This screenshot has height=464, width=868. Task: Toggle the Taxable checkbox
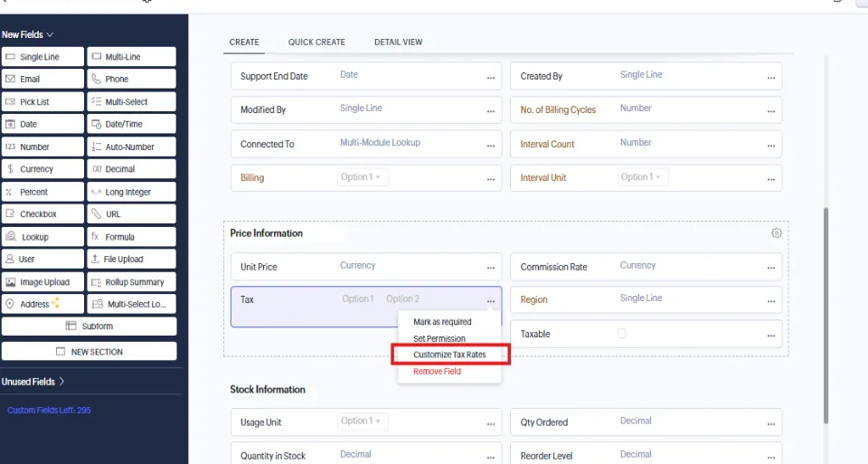(622, 334)
